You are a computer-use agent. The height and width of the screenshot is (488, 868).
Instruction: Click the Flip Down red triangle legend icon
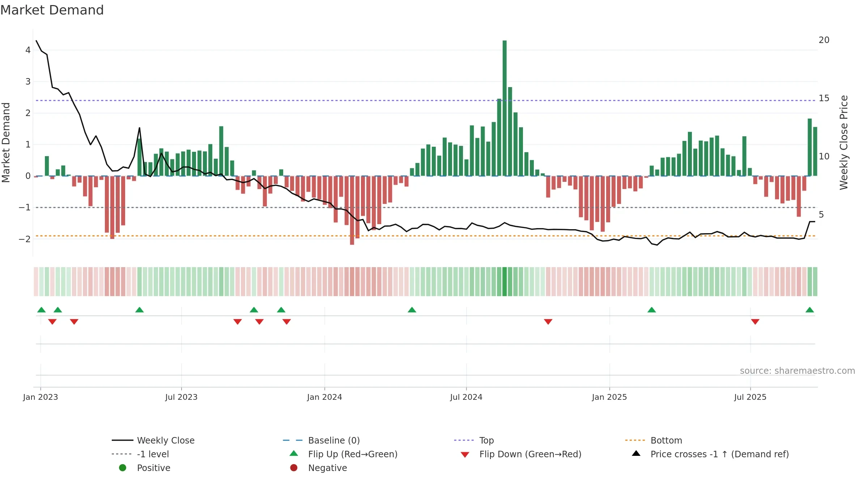coord(465,455)
